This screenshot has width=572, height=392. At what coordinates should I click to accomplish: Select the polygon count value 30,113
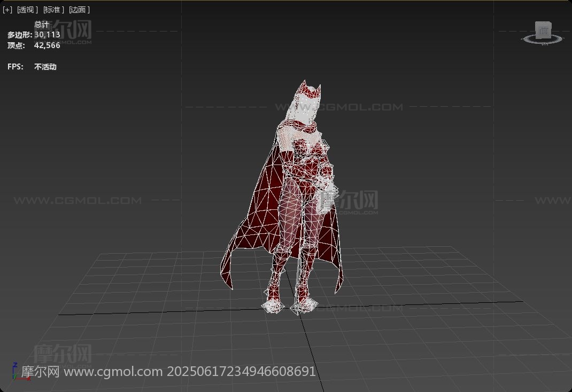47,35
